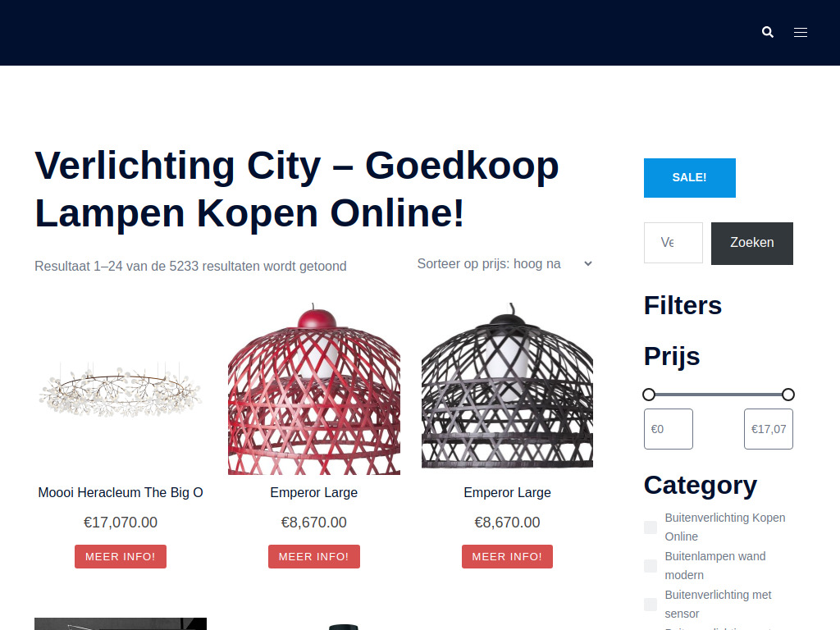840x630 pixels.
Task: Click MEER INFO! under Moooi Heracleum
Action: pos(121,557)
